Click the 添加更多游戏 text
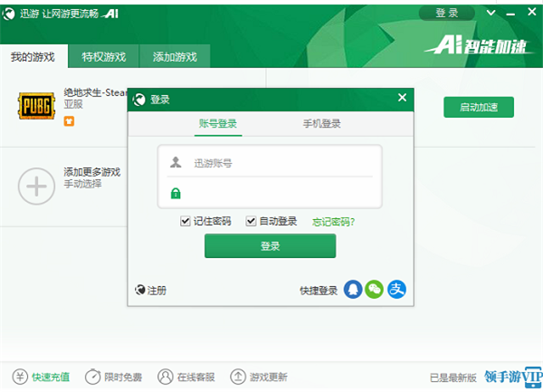The width and height of the screenshot is (543, 392). click(91, 172)
